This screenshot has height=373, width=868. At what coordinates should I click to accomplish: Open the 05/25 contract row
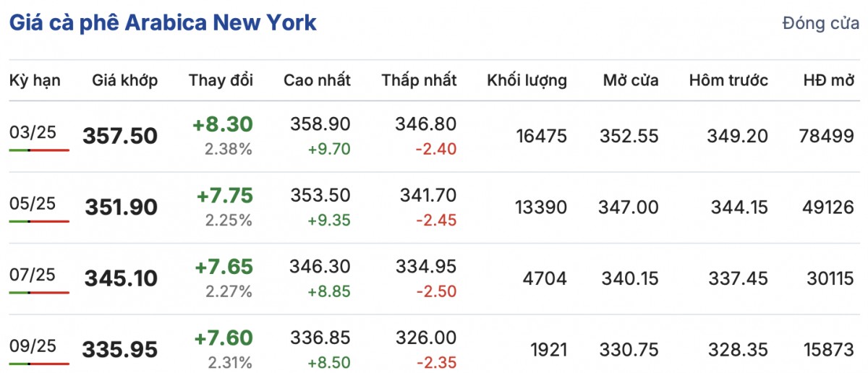coord(33,203)
